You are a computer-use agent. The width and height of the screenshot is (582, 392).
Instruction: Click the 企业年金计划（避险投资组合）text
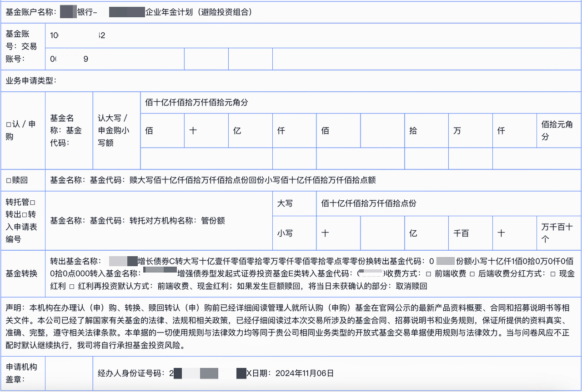pos(199,13)
